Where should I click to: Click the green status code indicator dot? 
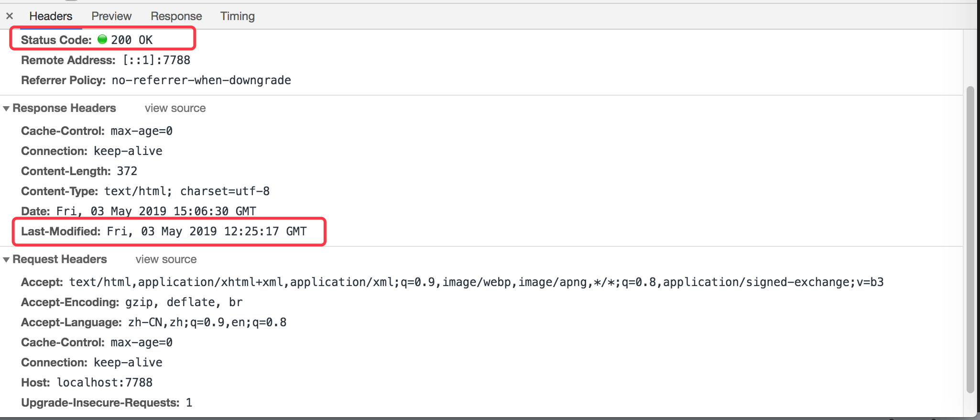tap(102, 40)
